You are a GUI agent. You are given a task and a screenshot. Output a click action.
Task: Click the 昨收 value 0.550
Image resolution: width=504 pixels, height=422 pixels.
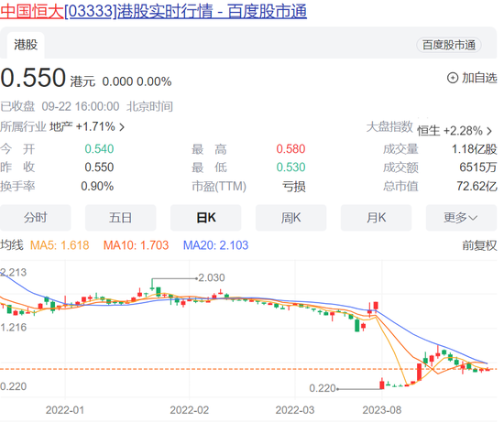[x=99, y=168]
